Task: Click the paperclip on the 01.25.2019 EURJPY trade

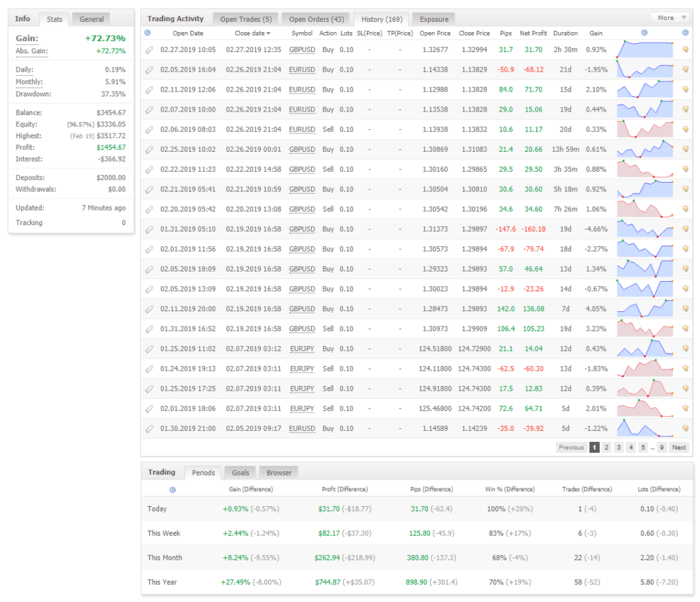Action: click(148, 348)
